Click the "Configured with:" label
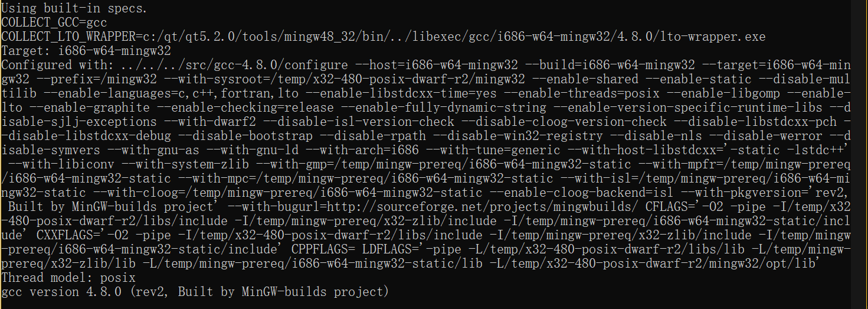This screenshot has width=868, height=309. pyautogui.click(x=58, y=65)
